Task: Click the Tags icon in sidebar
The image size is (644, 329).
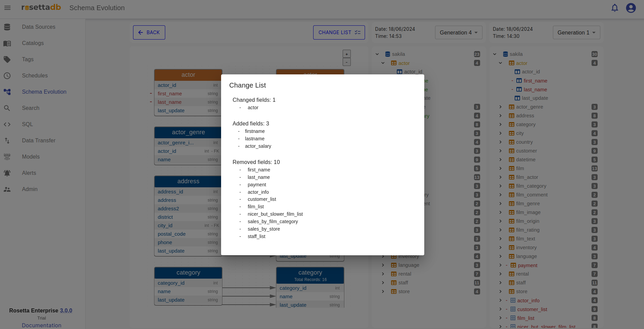Action: pos(7,60)
